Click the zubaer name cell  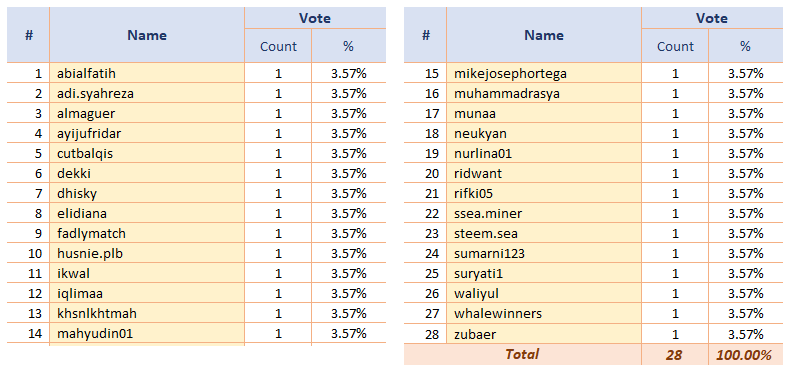544,334
